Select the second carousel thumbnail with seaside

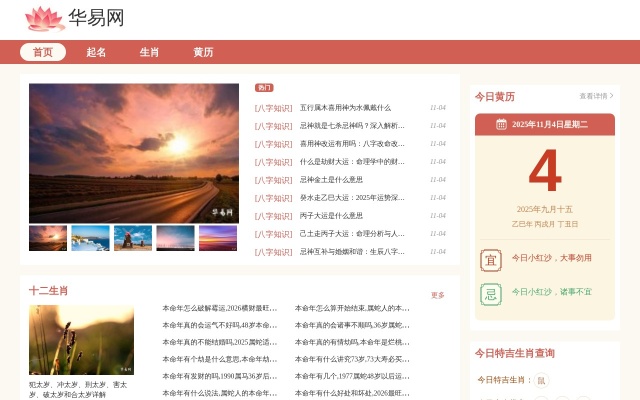point(90,238)
